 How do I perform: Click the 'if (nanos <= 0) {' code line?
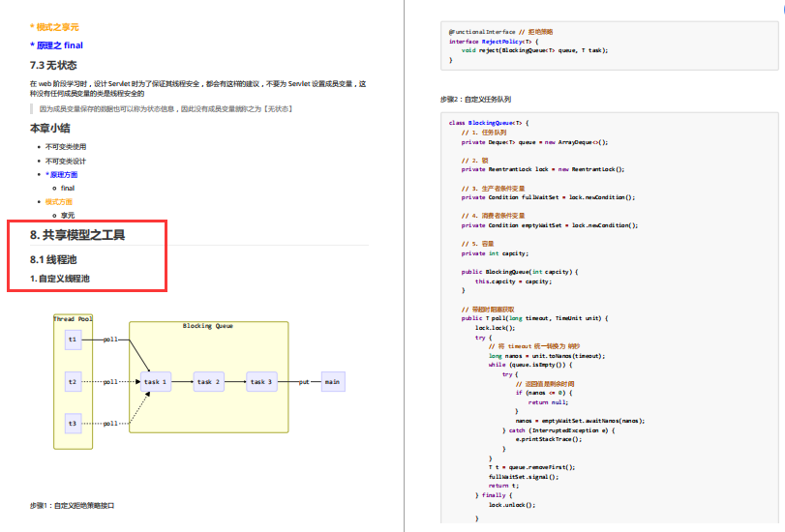point(544,393)
